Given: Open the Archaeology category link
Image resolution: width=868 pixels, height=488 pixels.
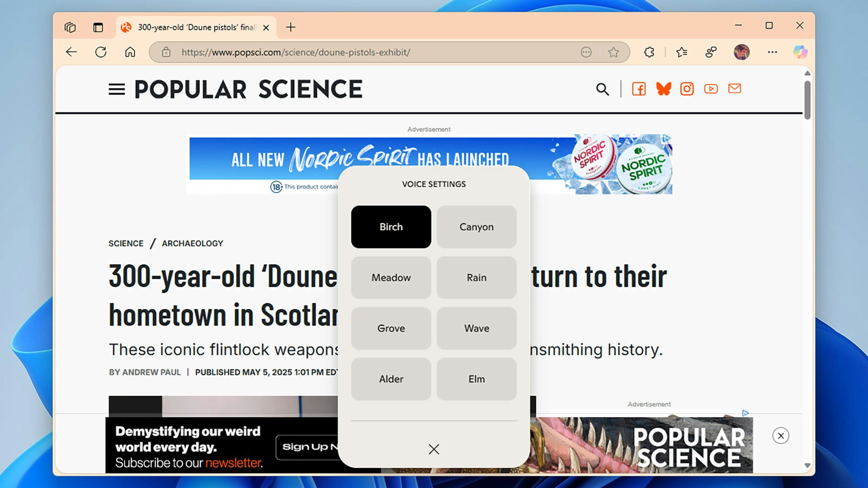Looking at the screenshot, I should [192, 243].
